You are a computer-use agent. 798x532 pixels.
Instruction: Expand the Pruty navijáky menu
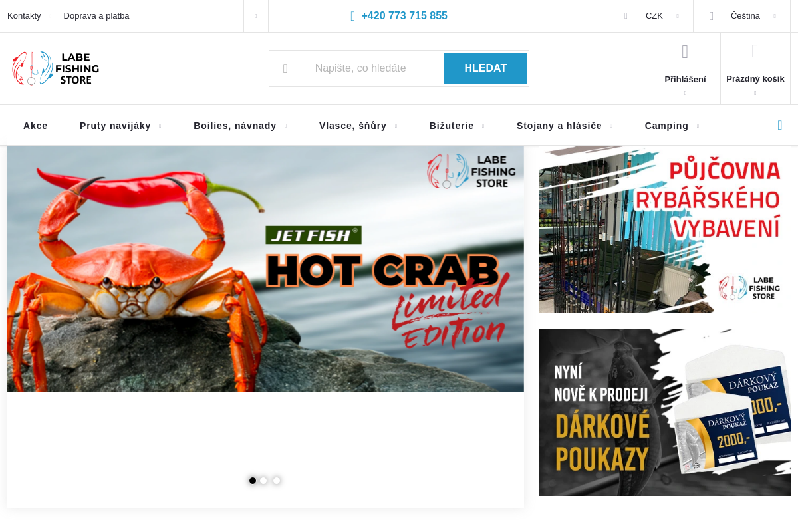pyautogui.click(x=115, y=126)
